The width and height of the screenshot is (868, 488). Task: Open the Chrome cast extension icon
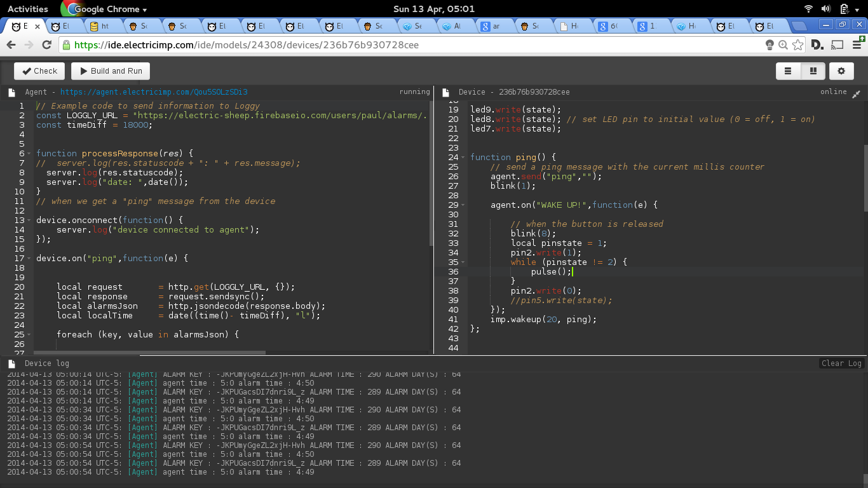coord(837,45)
